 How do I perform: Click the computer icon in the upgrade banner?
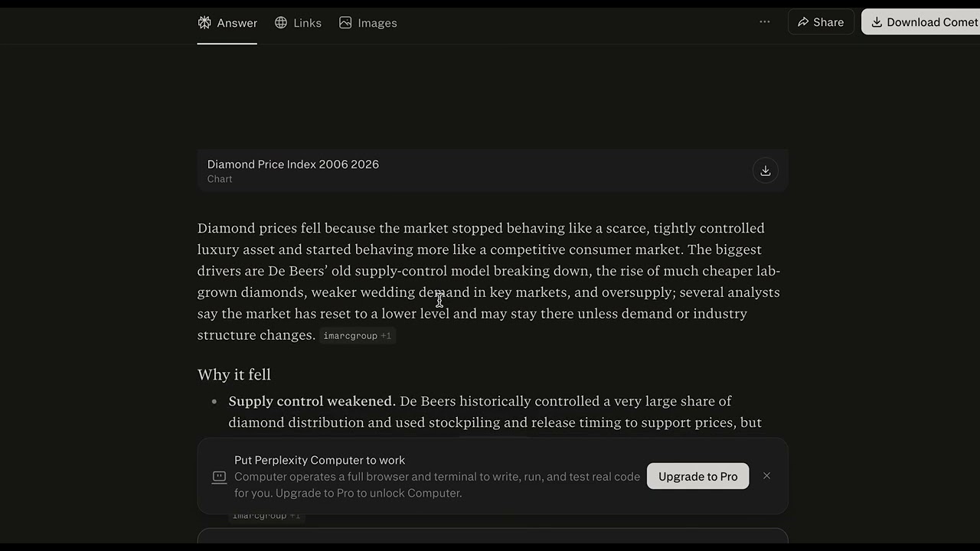pos(219,477)
